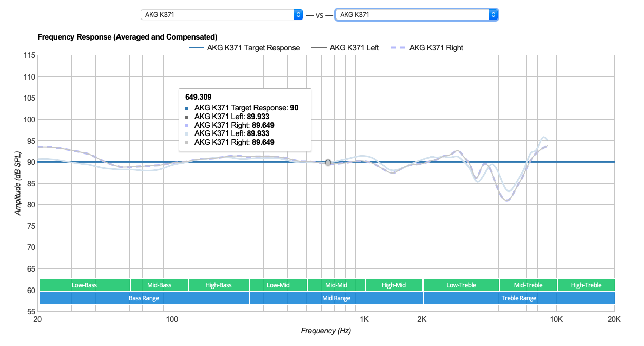Click the Mid Range bar

pyautogui.click(x=337, y=298)
